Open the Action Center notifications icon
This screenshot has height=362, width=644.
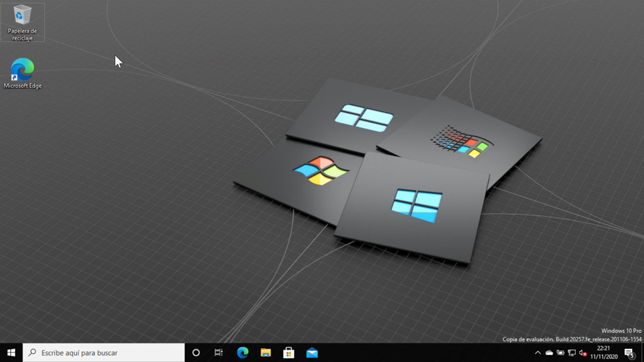pyautogui.click(x=629, y=353)
